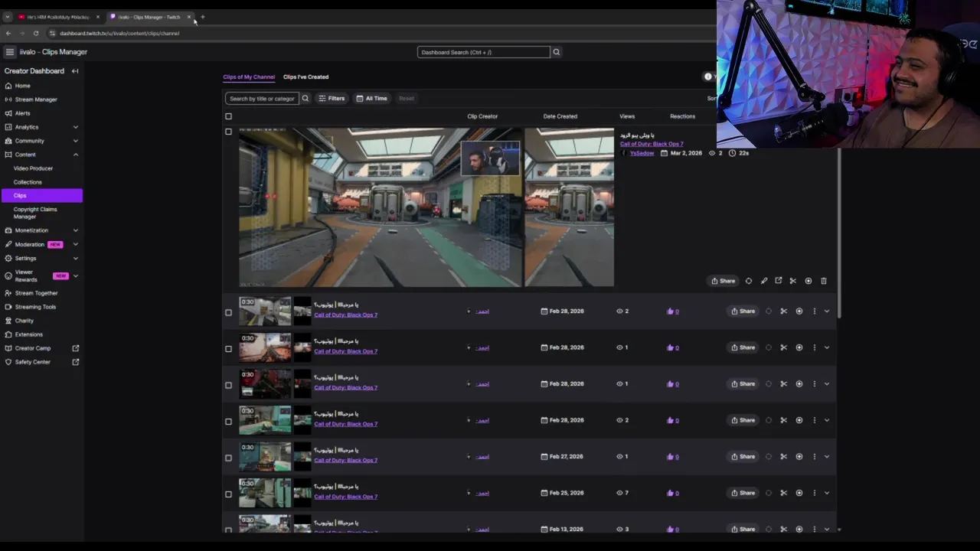Open Copyright Claims Manager
This screenshot has height=551, width=980.
click(35, 213)
